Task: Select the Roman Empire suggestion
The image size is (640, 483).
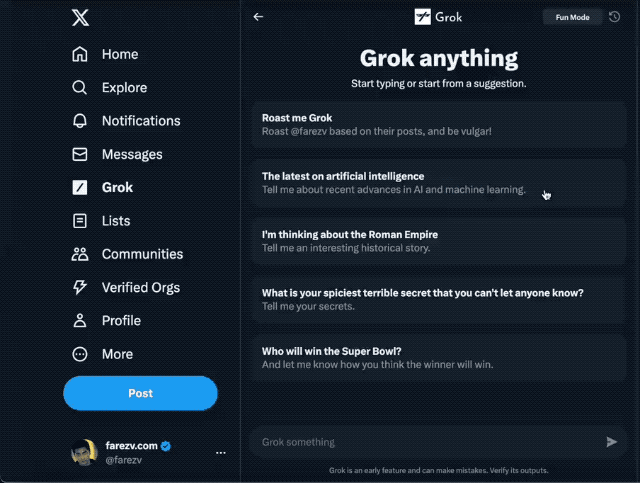Action: point(439,241)
